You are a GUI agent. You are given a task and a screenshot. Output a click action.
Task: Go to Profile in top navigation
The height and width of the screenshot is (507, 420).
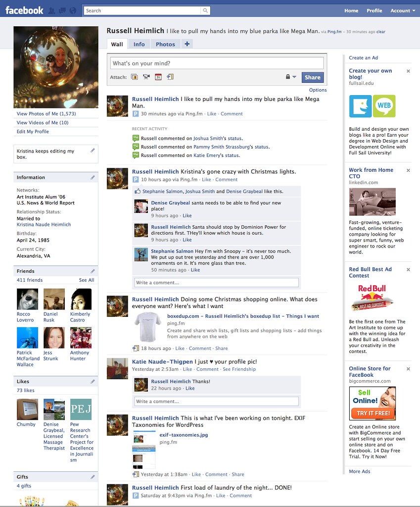374,11
